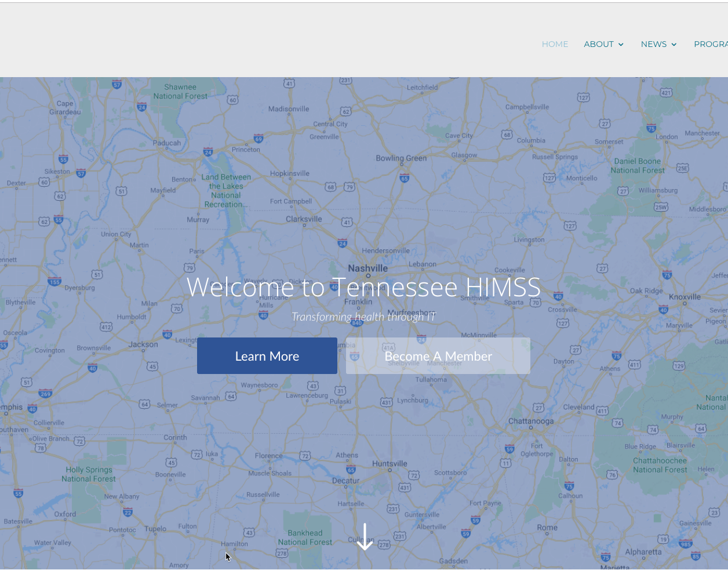Expand the NEWS dropdown chevron
This screenshot has height=570, width=728.
click(674, 45)
